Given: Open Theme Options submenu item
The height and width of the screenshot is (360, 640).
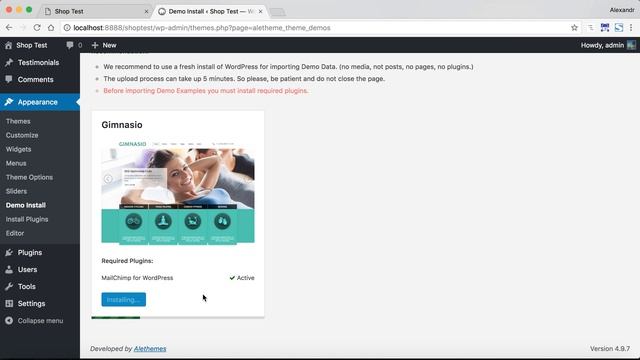Looking at the screenshot, I should (x=29, y=177).
